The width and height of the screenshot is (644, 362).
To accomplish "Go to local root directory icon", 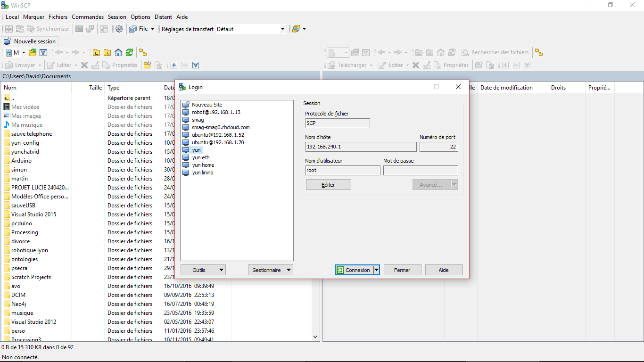I will click(x=107, y=52).
